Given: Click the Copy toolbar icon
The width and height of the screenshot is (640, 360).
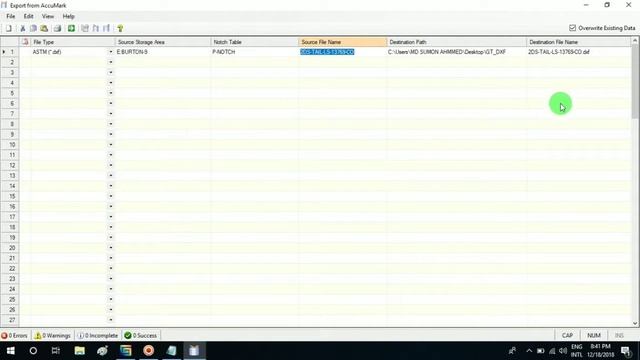Looking at the screenshot, I should point(33,28).
